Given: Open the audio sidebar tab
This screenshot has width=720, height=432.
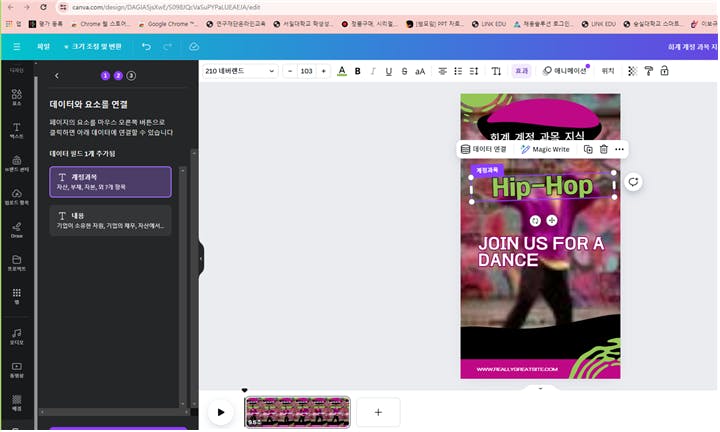Looking at the screenshot, I should 17,336.
